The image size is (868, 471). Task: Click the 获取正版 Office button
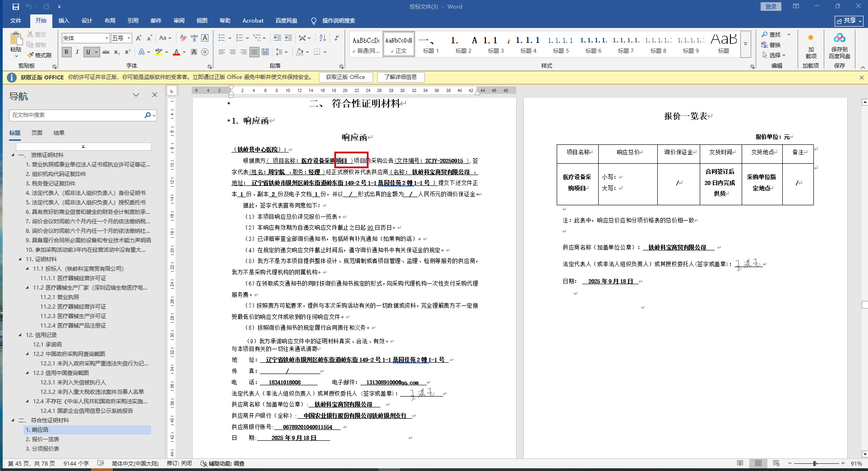[x=346, y=77]
